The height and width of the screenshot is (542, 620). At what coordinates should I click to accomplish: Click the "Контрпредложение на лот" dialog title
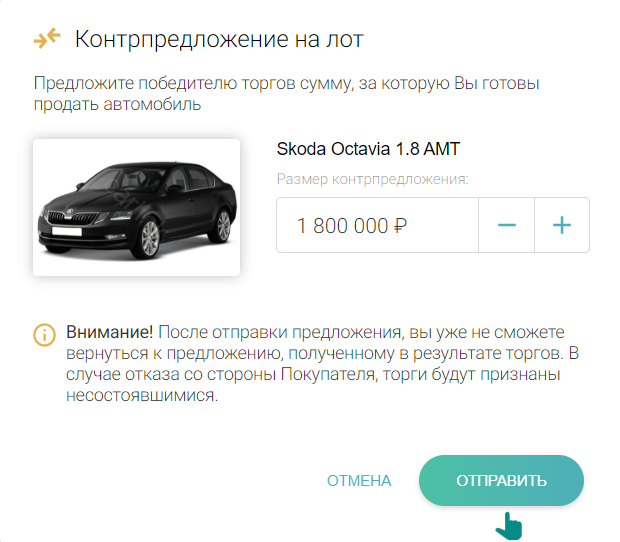click(x=219, y=39)
